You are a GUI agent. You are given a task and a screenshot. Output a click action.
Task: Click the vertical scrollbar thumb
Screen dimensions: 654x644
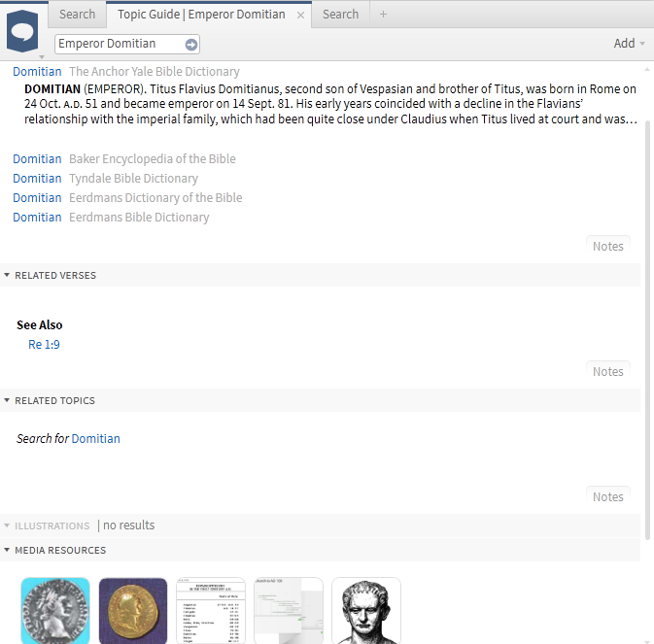[647, 329]
